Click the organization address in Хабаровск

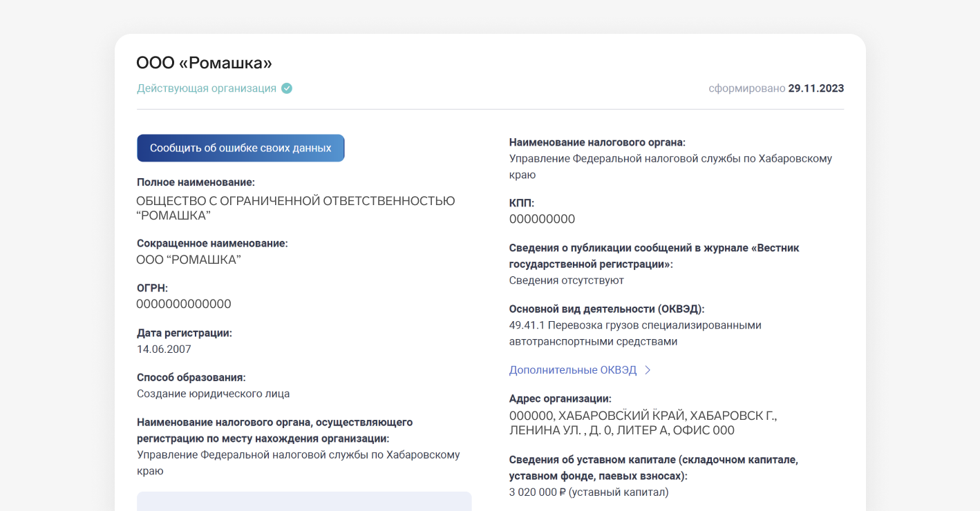[643, 423]
